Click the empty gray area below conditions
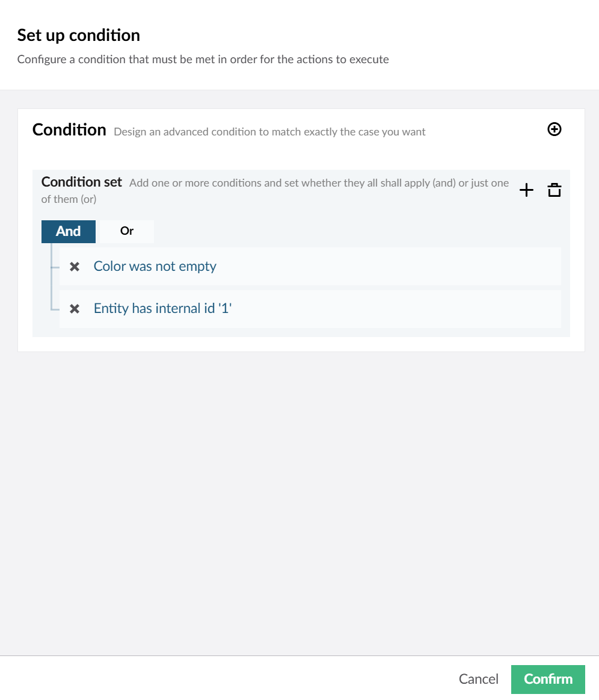 coord(299,500)
